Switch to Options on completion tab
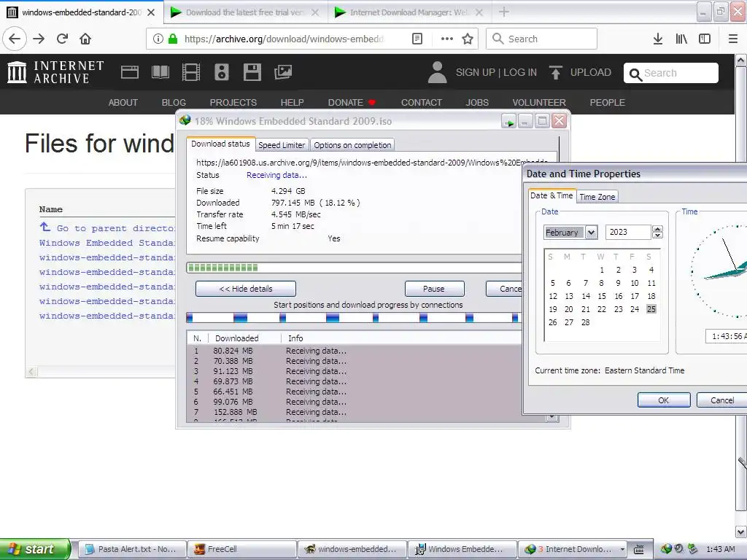This screenshot has height=560, width=747. (x=352, y=145)
